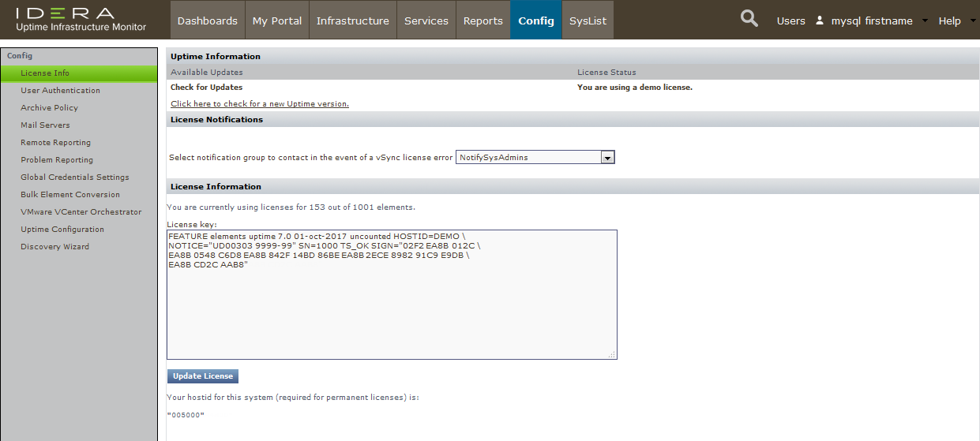This screenshot has height=441, width=980.
Task: Open the Dashboards tab
Action: tap(208, 21)
